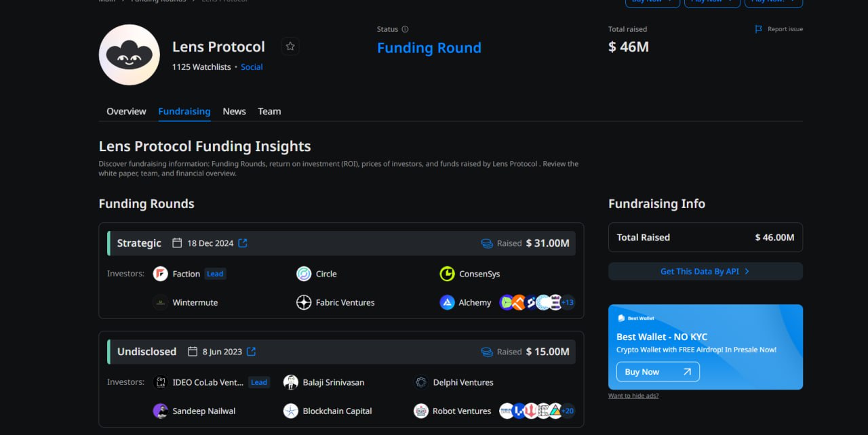Open external link for Undisclosed round
Screen dimensions: 868x435
point(251,352)
